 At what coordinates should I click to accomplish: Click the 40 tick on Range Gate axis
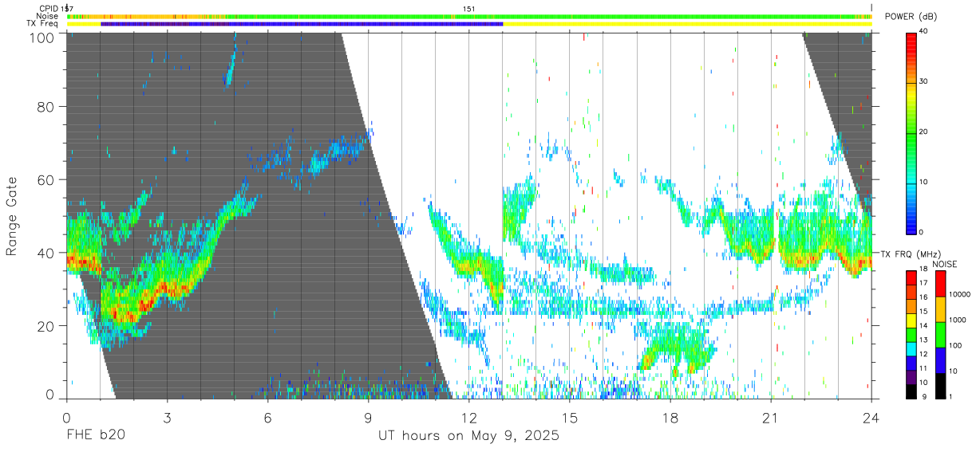(46, 252)
